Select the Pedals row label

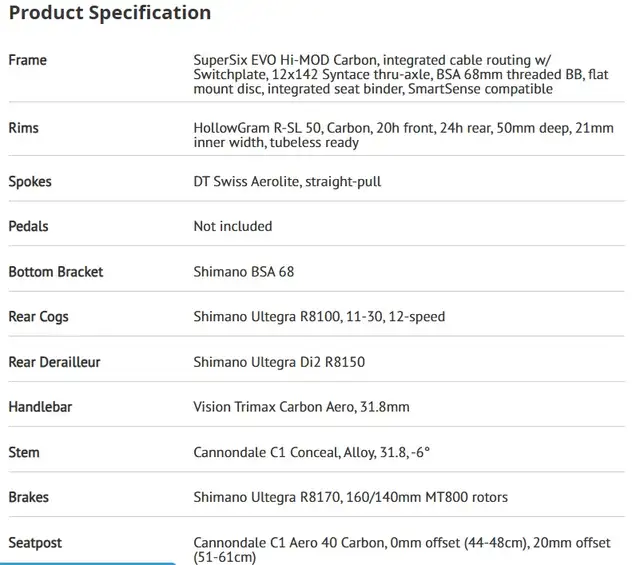28,226
